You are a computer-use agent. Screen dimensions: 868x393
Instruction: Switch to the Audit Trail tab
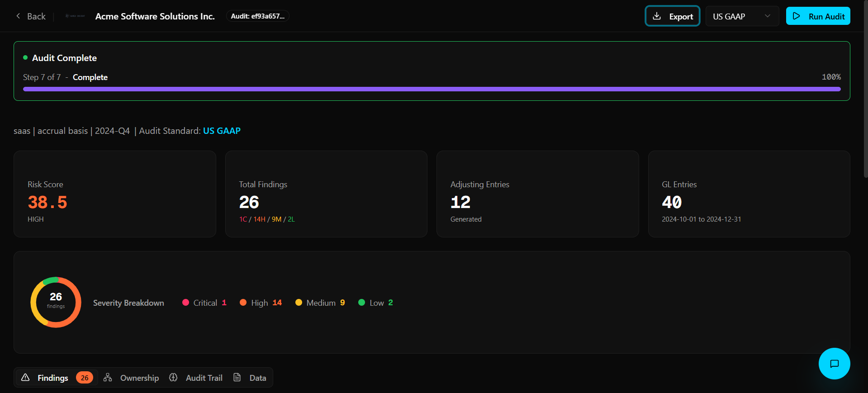(x=196, y=378)
